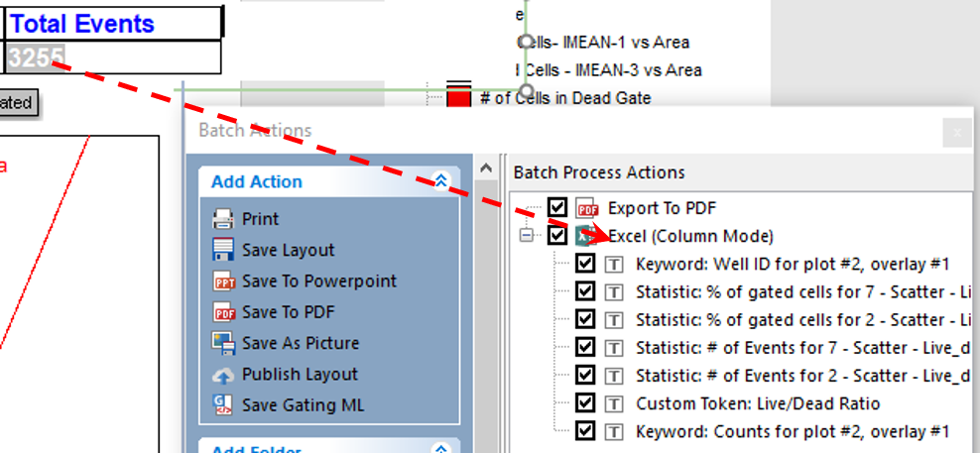Select the Custom Token: Live/Dead Ratio row
This screenshot has height=453, width=980.
point(758,403)
